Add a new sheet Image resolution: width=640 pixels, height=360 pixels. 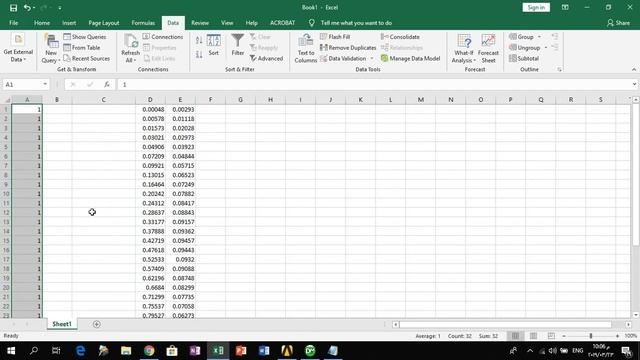(97, 324)
